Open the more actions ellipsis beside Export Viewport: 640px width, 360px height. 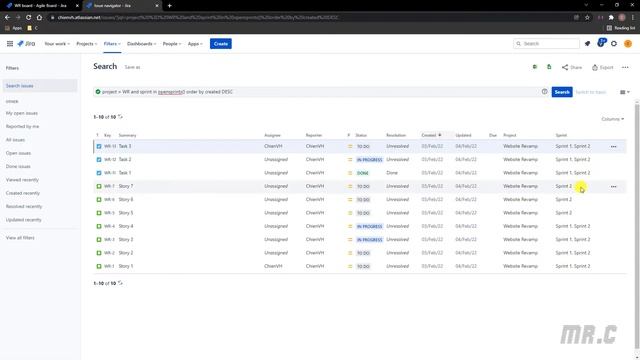[x=625, y=67]
